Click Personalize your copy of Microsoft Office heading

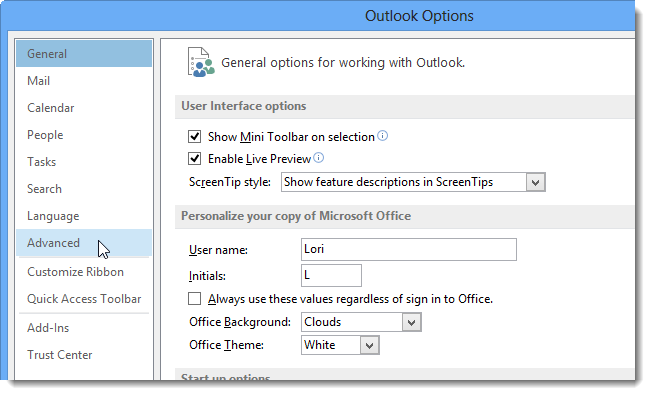[296, 216]
